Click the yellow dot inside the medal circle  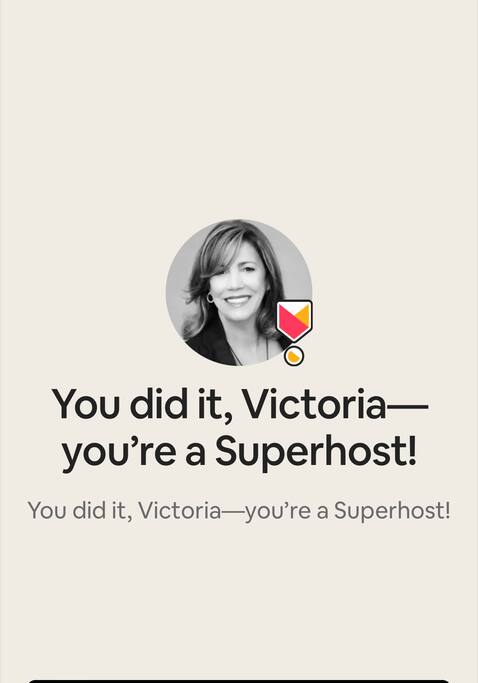tap(295, 356)
